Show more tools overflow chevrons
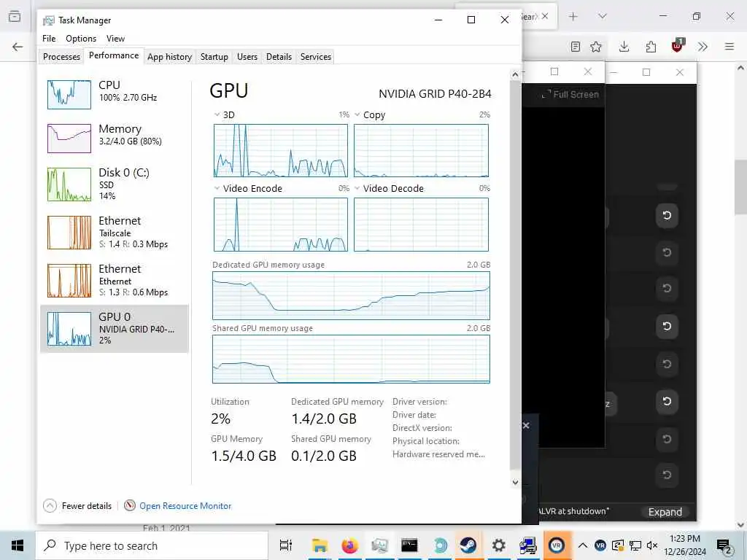The width and height of the screenshot is (747, 560). click(703, 47)
